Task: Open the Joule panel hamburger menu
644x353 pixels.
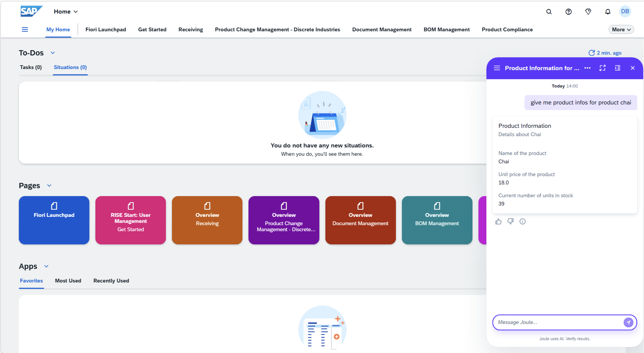Action: point(497,68)
